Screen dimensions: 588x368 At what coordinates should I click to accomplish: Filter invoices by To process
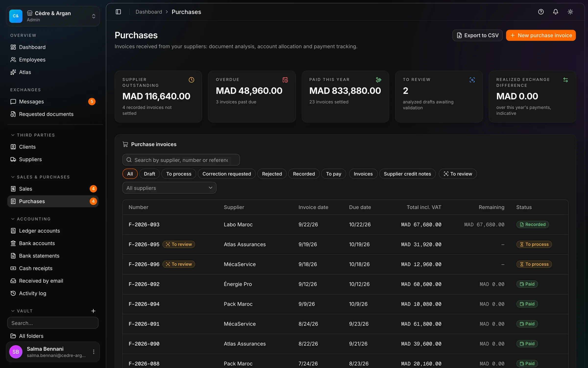[x=179, y=174]
